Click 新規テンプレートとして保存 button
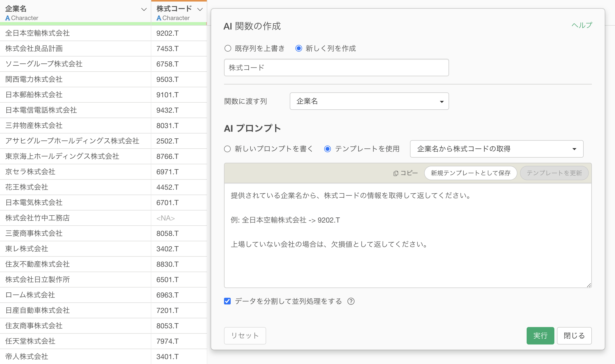Viewport: 615px width, 364px height. coord(470,173)
